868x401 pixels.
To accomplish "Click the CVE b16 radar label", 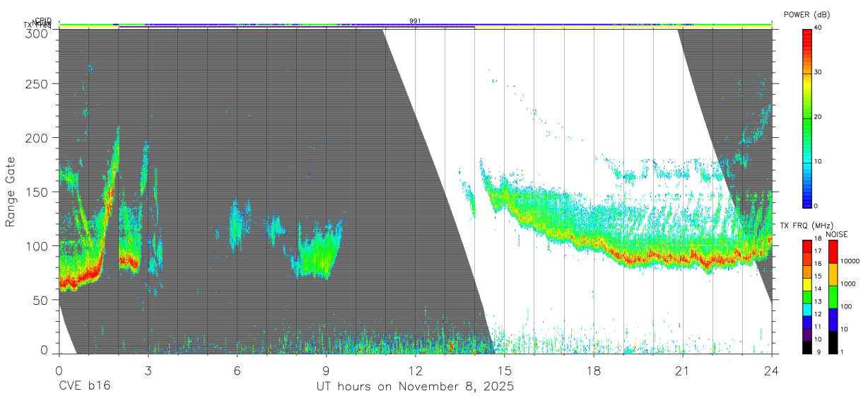I will pos(85,387).
